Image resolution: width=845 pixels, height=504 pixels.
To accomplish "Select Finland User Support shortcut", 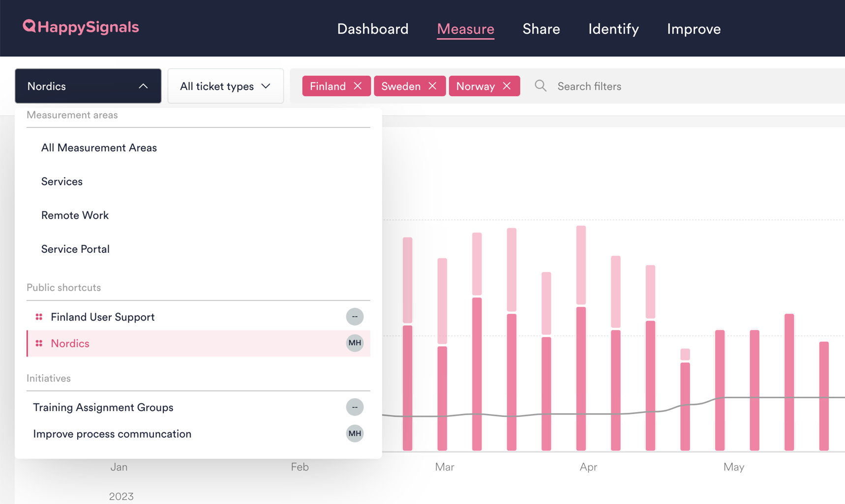I will pyautogui.click(x=103, y=317).
